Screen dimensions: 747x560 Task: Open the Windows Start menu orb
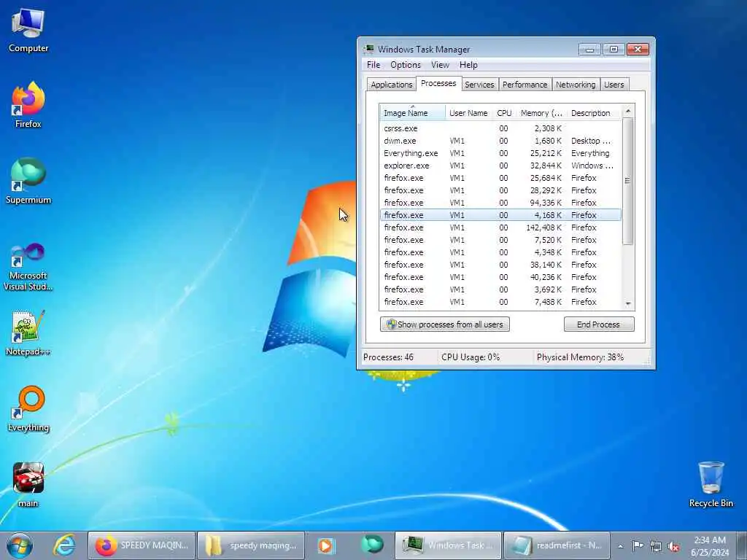[20, 545]
